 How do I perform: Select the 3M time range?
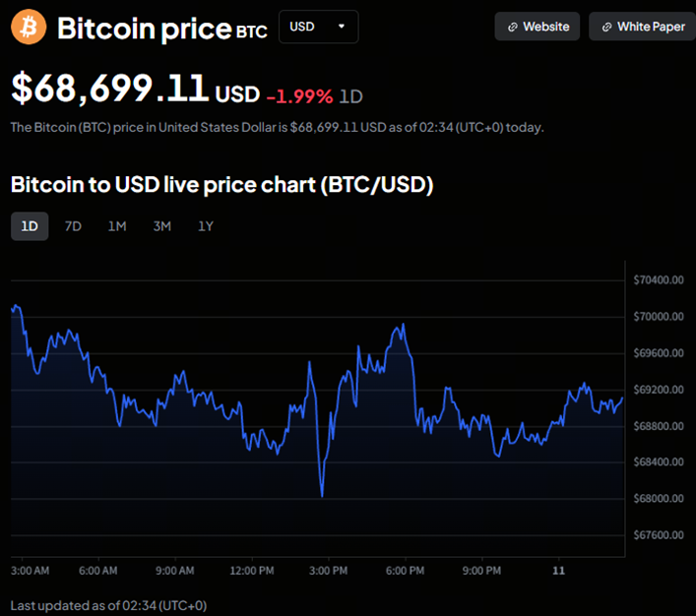(161, 226)
